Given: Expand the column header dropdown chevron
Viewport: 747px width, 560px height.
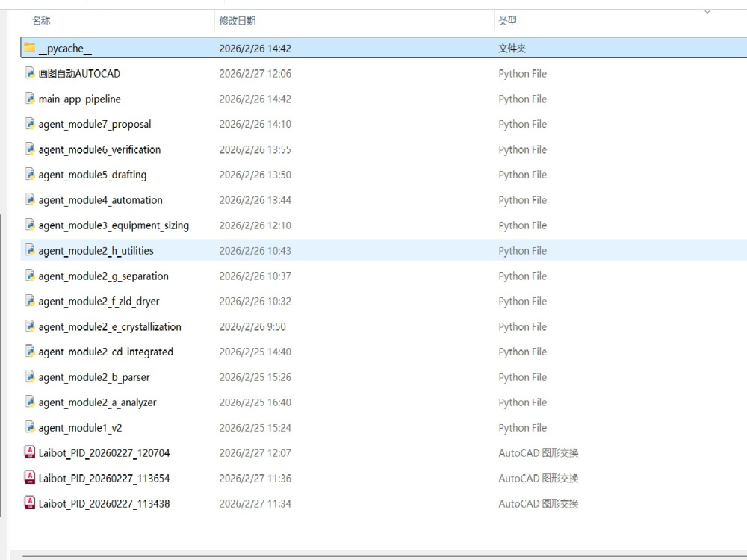Looking at the screenshot, I should click(707, 13).
